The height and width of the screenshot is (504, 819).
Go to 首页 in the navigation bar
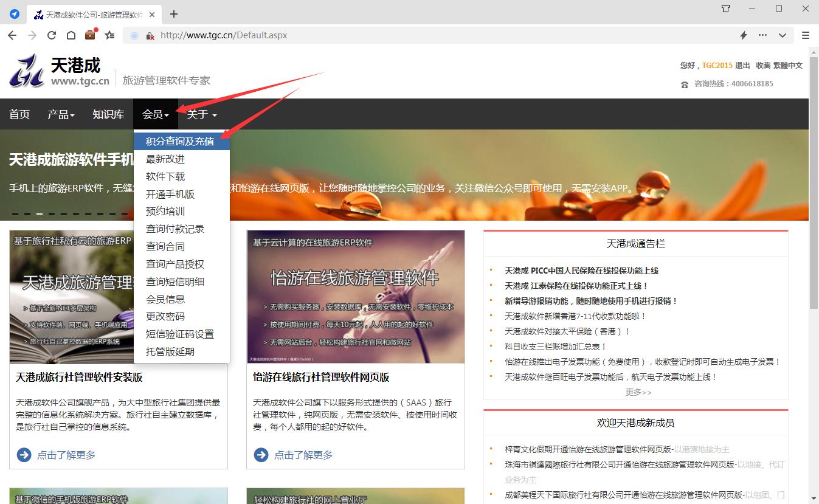19,114
